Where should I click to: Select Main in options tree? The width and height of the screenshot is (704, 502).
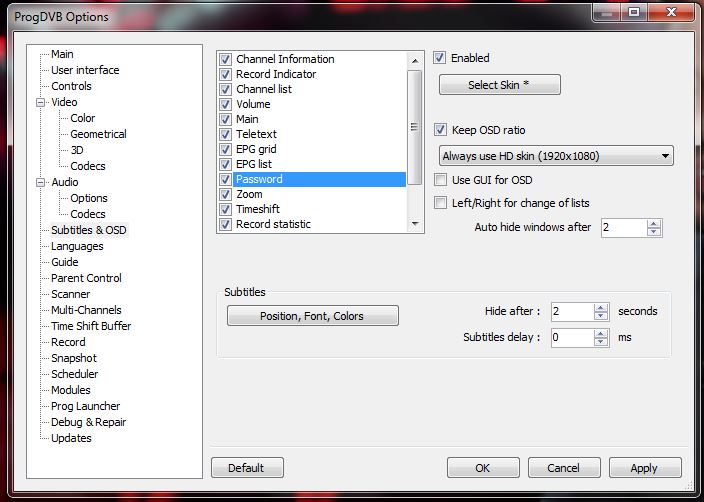click(62, 54)
